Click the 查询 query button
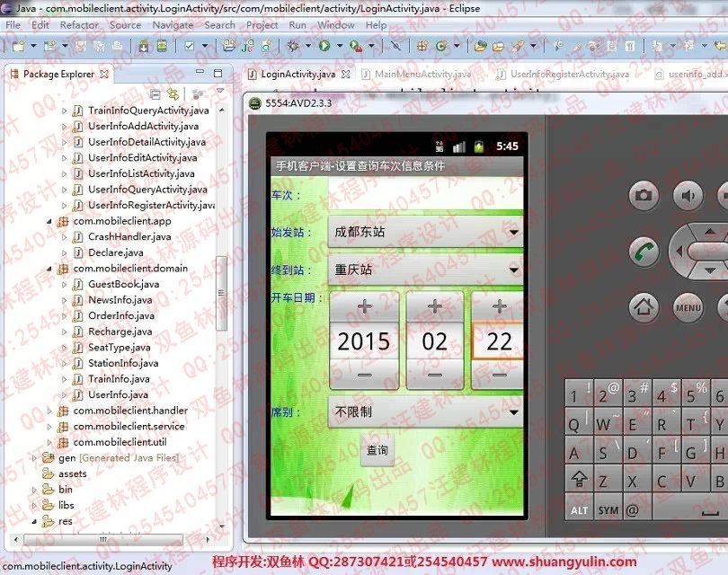The width and height of the screenshot is (728, 575). point(377,450)
